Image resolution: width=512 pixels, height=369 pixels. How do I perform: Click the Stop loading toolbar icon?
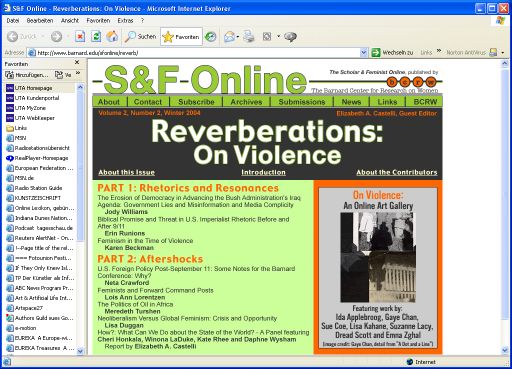click(80, 36)
